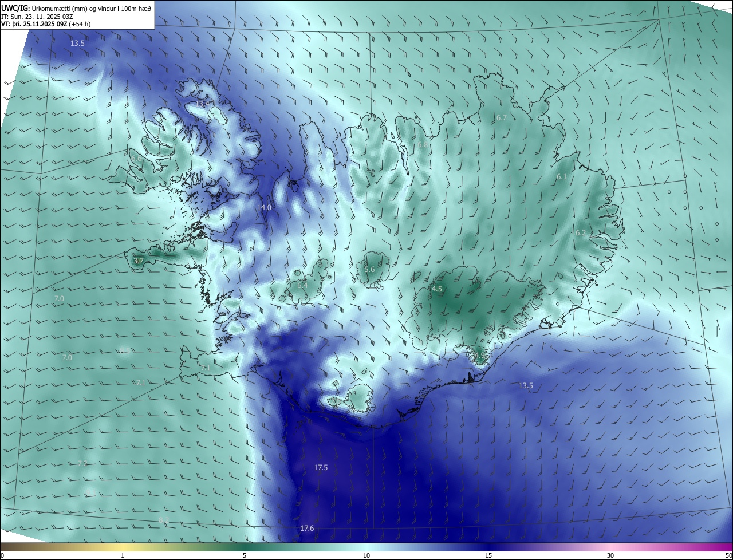Image resolution: width=733 pixels, height=560 pixels.
Task: Click the legend tick label 0
Action: pyautogui.click(x=2, y=555)
